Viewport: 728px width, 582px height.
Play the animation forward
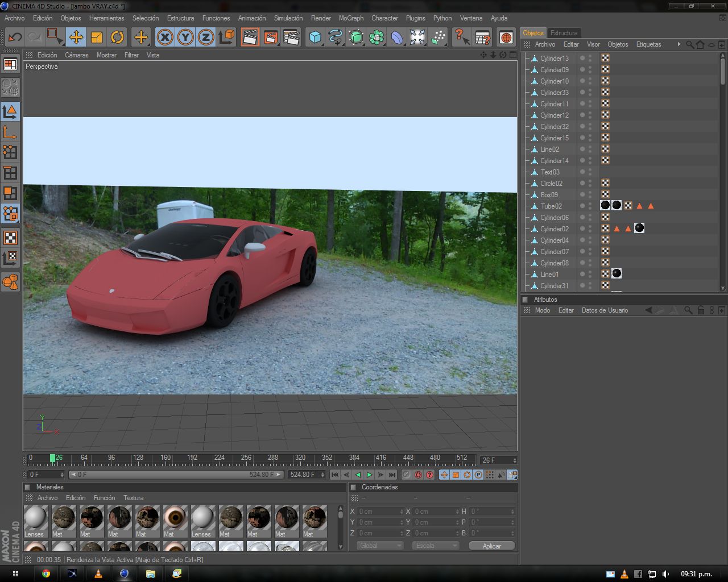(x=369, y=475)
